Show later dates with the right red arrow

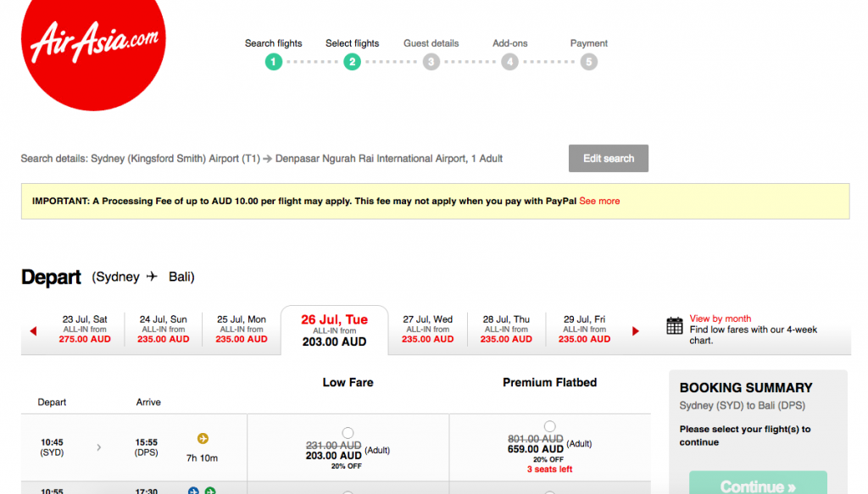tap(636, 331)
